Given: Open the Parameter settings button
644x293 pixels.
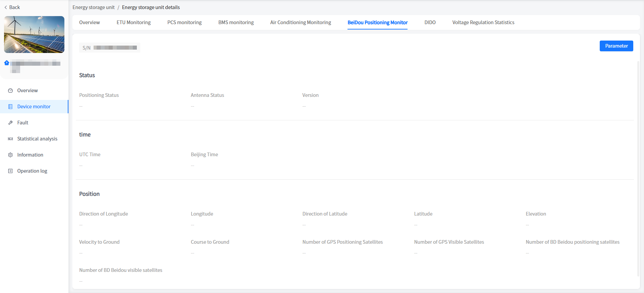Looking at the screenshot, I should pyautogui.click(x=616, y=46).
